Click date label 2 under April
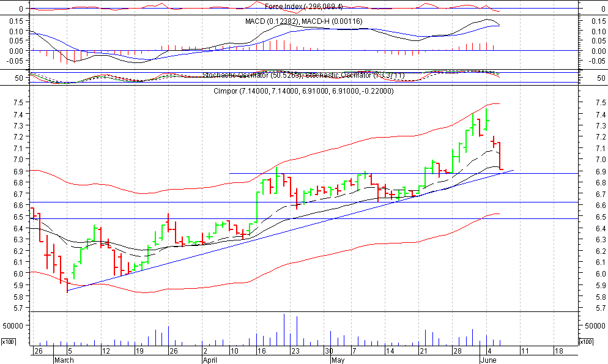Screen dimensions: 608x364 (x=205, y=351)
